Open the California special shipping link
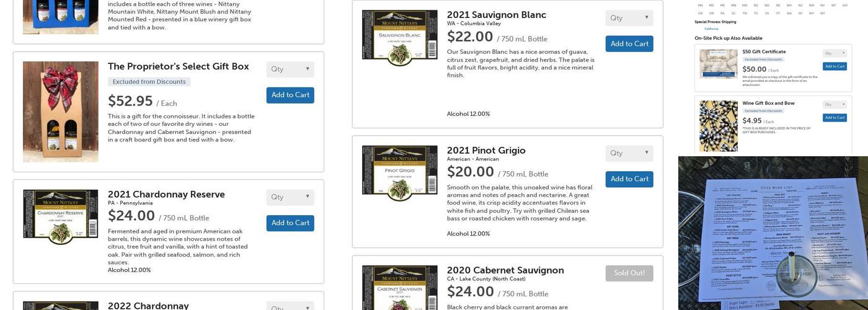 tap(711, 29)
